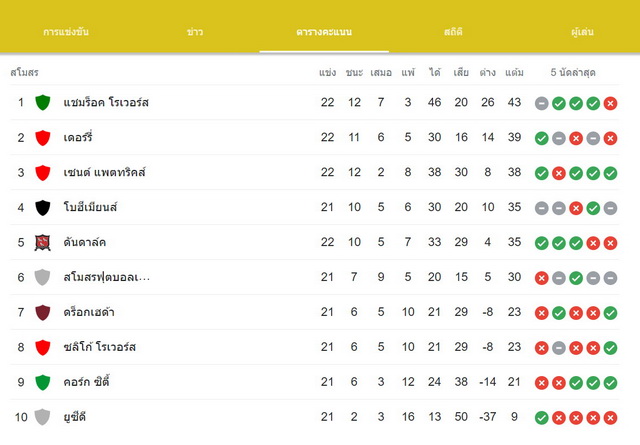Click the maroon Drogheda shield icon

[43, 312]
